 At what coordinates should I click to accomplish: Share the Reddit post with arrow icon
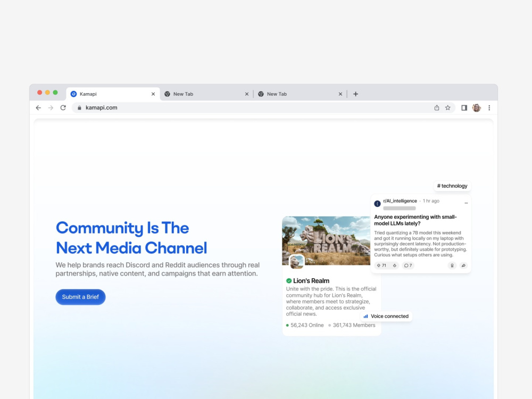(463, 265)
